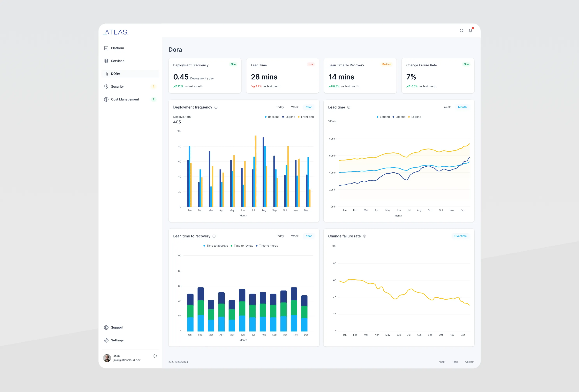Show info for Change failure rate chart
This screenshot has width=579, height=392.
pyautogui.click(x=365, y=236)
